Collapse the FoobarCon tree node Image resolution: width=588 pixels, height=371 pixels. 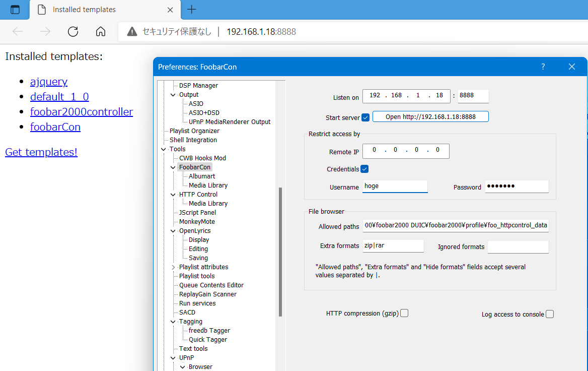[x=173, y=167]
